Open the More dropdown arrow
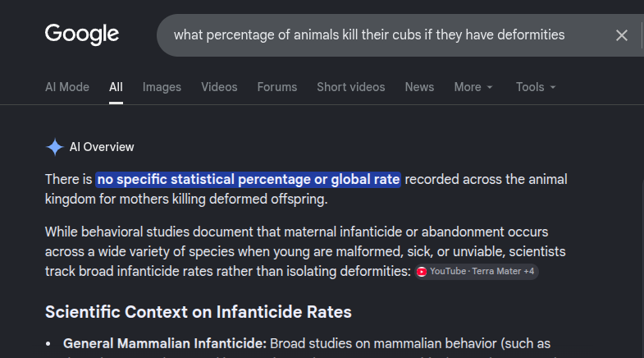Viewport: 644px width, 358px height. point(490,87)
